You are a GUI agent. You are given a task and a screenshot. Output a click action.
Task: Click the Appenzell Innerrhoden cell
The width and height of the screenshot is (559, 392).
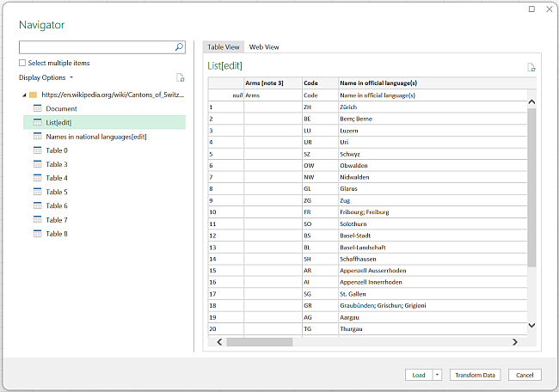coord(433,282)
